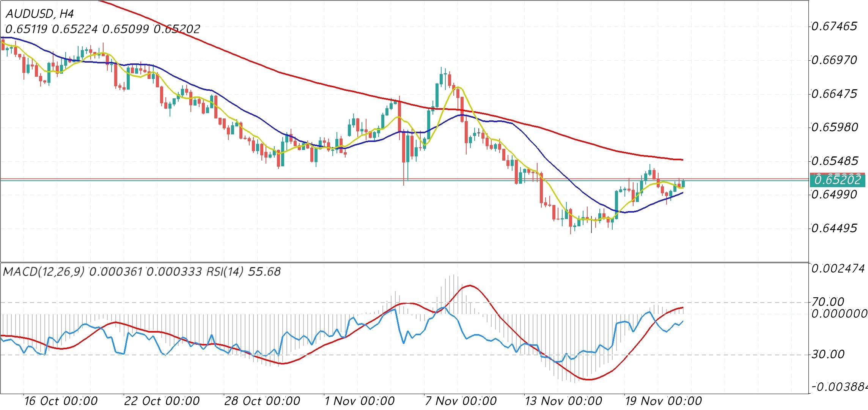Click the 0.67465 price axis label
Image resolution: width=868 pixels, height=410 pixels.
(x=833, y=27)
